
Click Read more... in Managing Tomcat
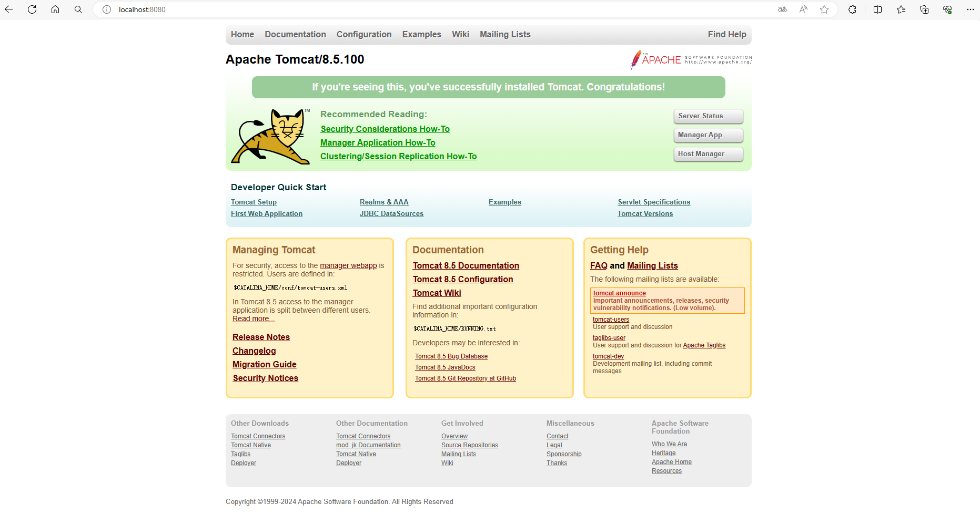point(254,318)
